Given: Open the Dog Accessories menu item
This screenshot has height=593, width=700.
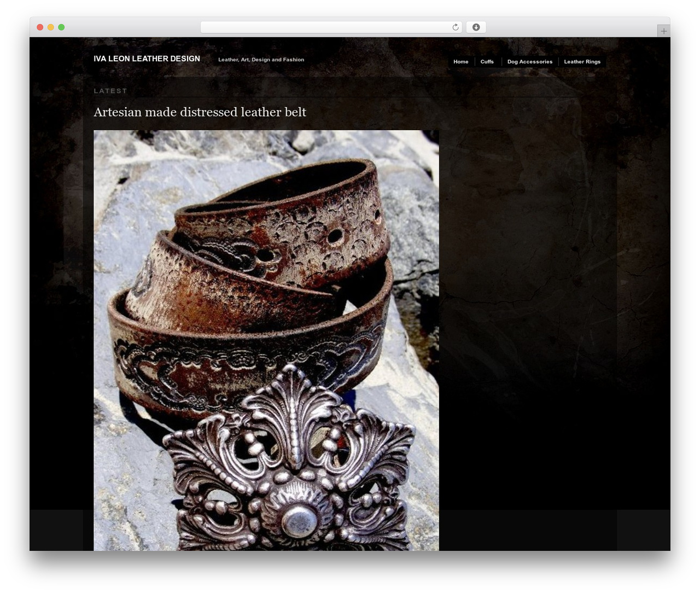Looking at the screenshot, I should pos(529,62).
